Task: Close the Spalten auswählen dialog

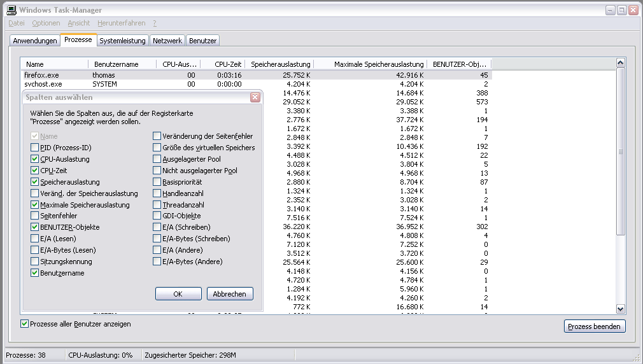Action: point(255,97)
